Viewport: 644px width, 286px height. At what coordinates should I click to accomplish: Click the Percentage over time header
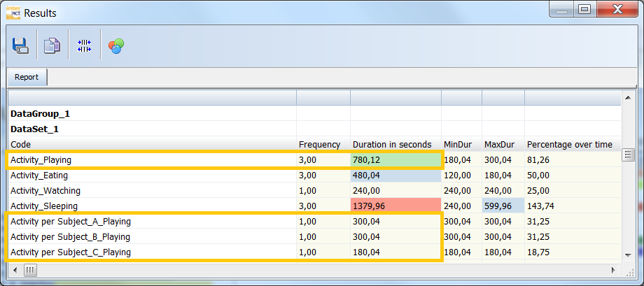point(573,144)
